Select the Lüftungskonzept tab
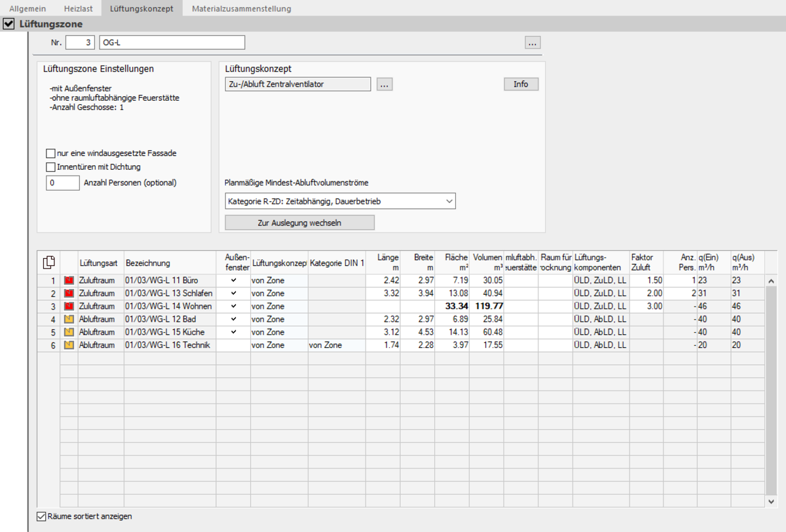The image size is (786, 532). click(141, 9)
